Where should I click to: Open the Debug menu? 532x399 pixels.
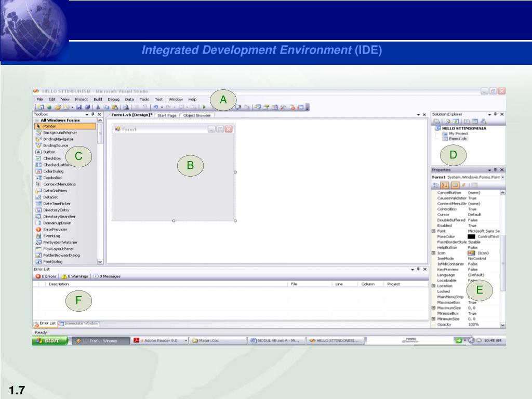point(114,99)
